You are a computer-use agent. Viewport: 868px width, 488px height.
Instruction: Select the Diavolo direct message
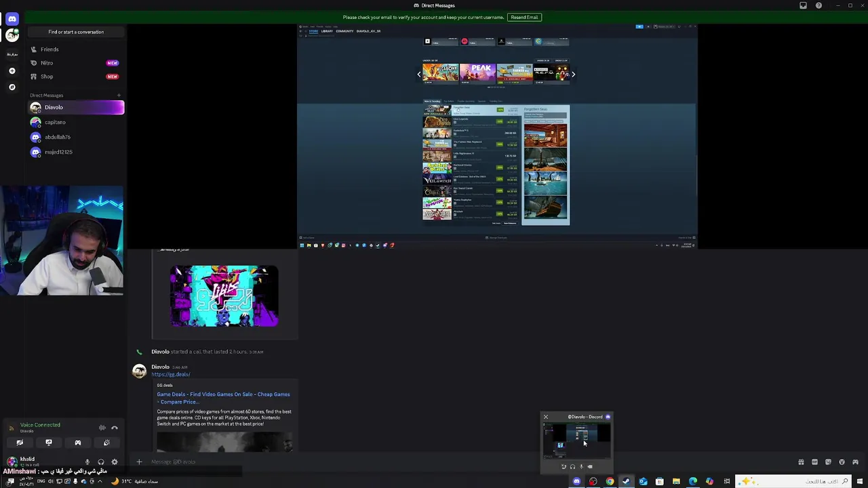[x=77, y=107]
